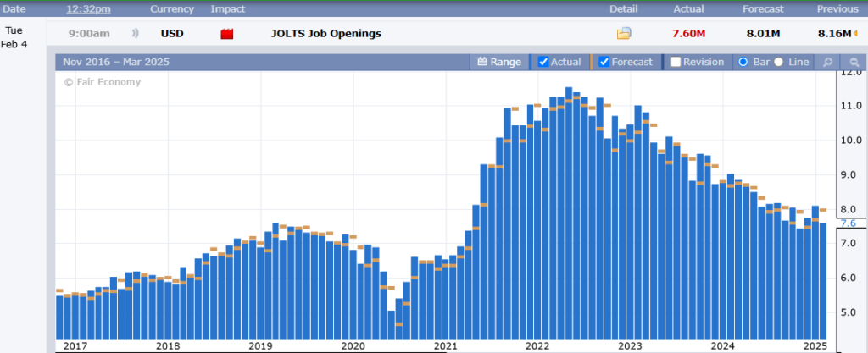Zoom out on the chart
Viewport: 868px width, 353px height.
[853, 63]
